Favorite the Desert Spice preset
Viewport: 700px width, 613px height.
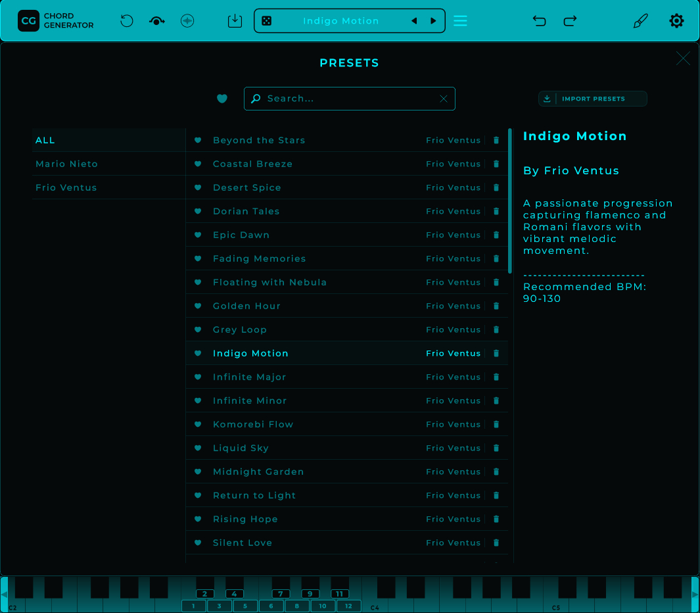click(198, 187)
